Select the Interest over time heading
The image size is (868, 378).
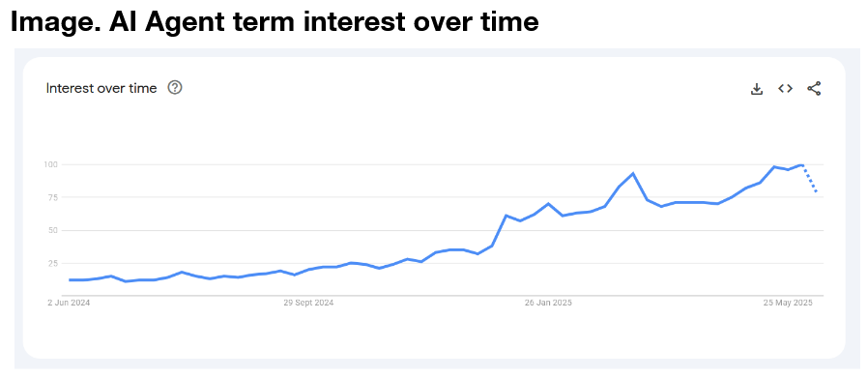point(101,88)
